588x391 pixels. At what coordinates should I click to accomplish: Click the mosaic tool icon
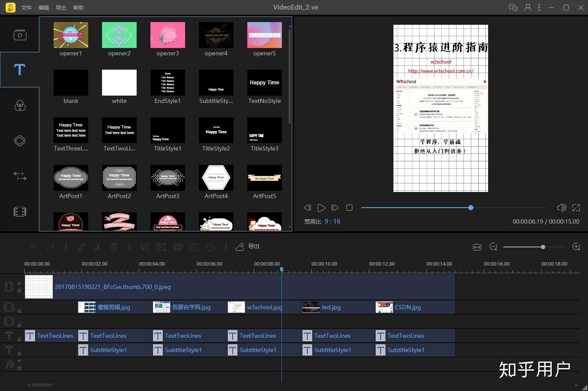tap(178, 247)
